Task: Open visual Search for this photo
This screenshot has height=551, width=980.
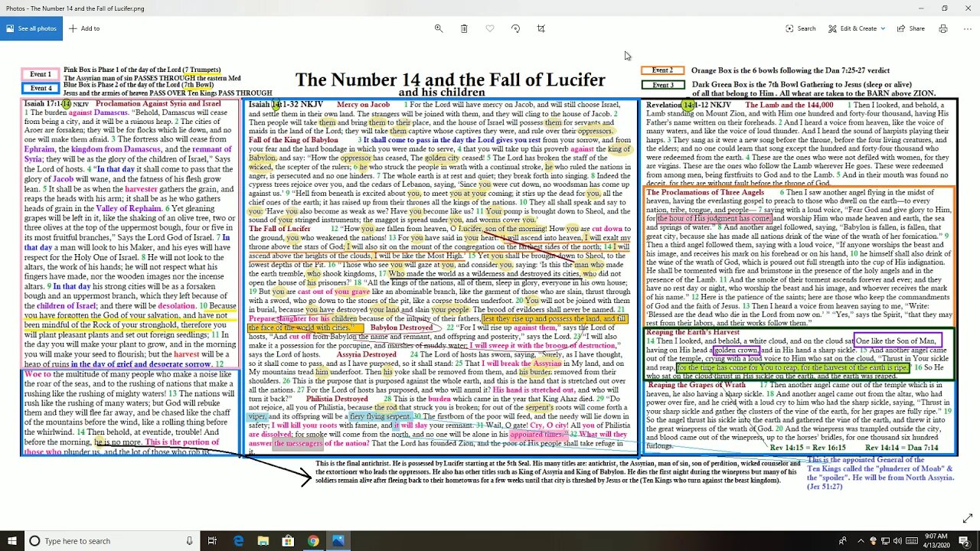Action: click(x=801, y=28)
